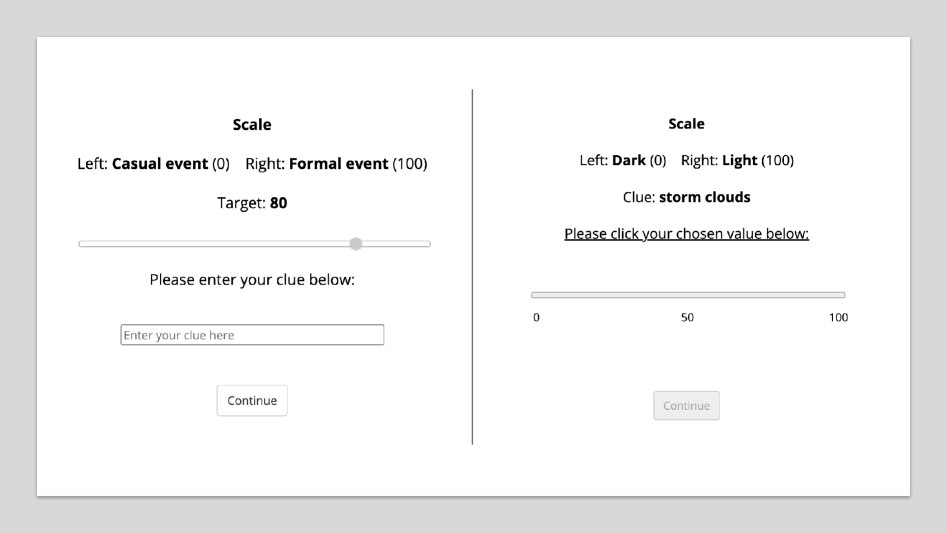This screenshot has width=947, height=533.
Task: Click the Scale heading above Dark and Light
Action: pyautogui.click(x=686, y=124)
